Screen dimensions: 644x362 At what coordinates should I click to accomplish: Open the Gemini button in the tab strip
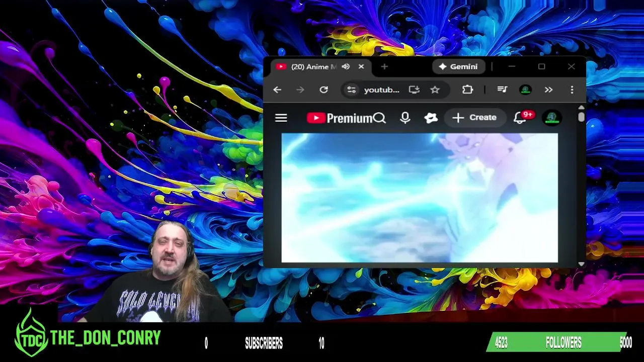click(458, 66)
